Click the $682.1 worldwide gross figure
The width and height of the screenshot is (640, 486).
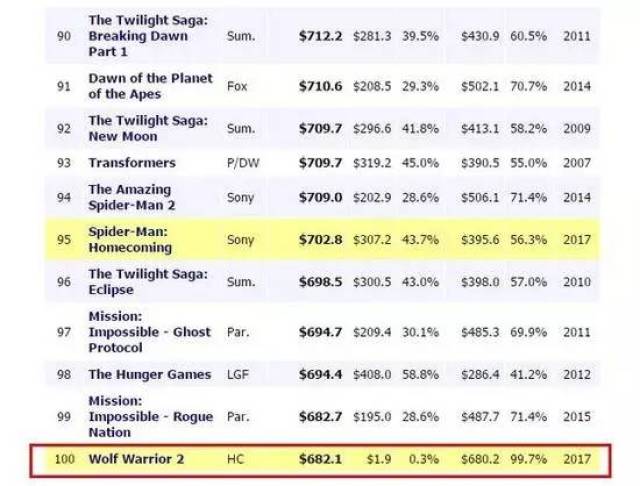(x=320, y=459)
